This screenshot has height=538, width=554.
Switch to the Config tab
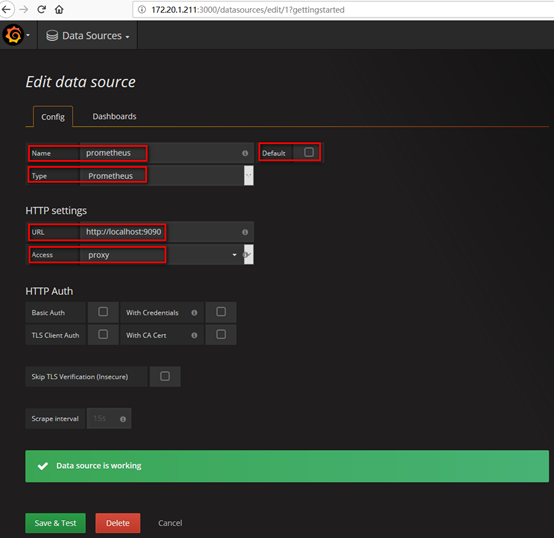(x=53, y=117)
